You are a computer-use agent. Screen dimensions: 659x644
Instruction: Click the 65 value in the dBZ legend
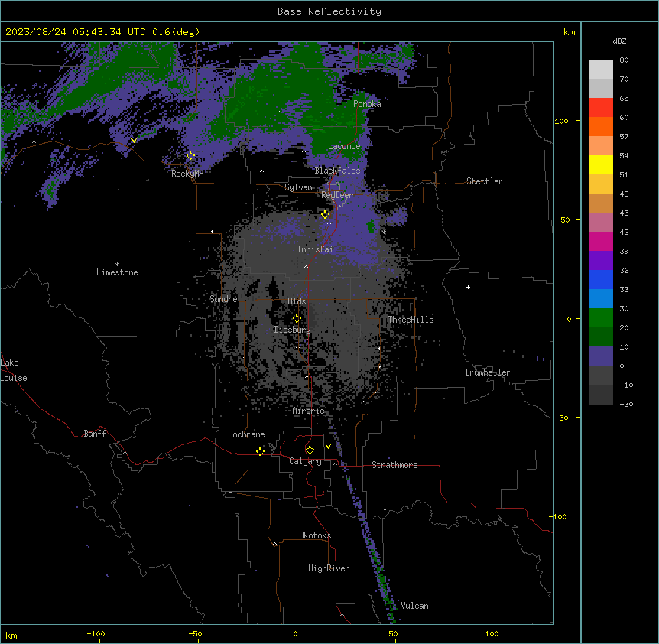pyautogui.click(x=624, y=98)
